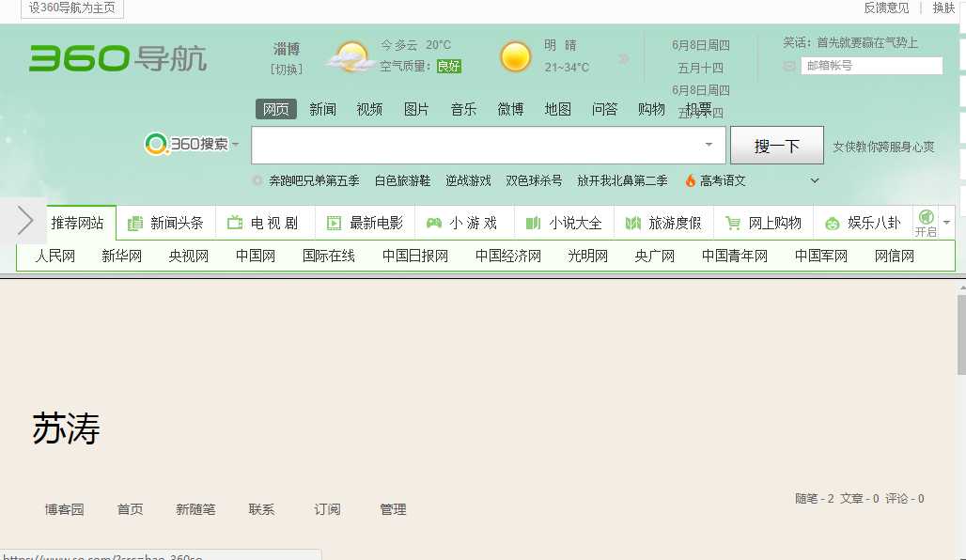Select the 微博 search tab

coord(511,109)
